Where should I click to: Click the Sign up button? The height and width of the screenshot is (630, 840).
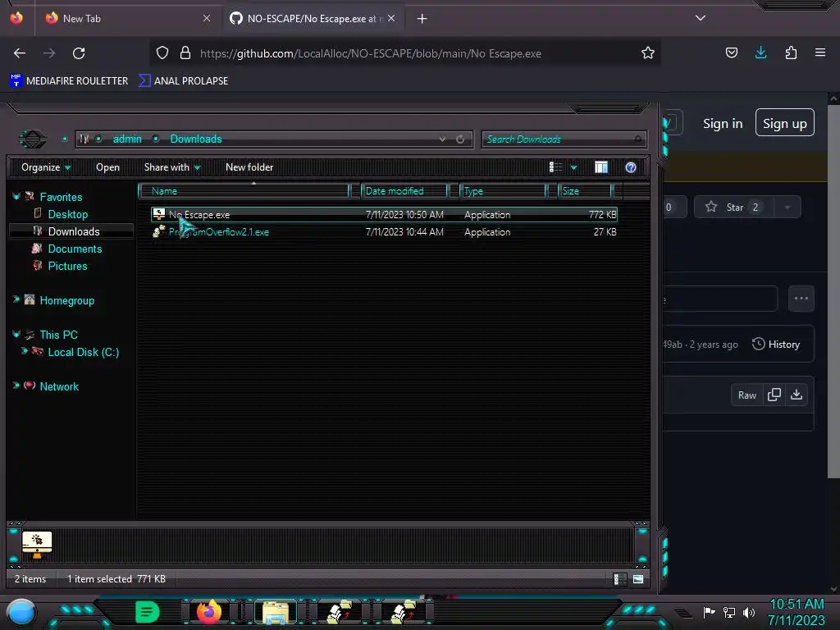coord(785,123)
